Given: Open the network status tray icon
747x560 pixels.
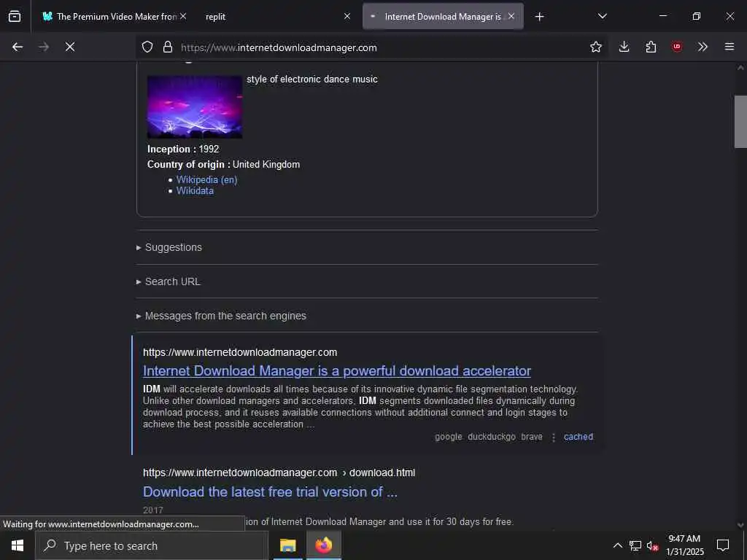Looking at the screenshot, I should click(635, 545).
